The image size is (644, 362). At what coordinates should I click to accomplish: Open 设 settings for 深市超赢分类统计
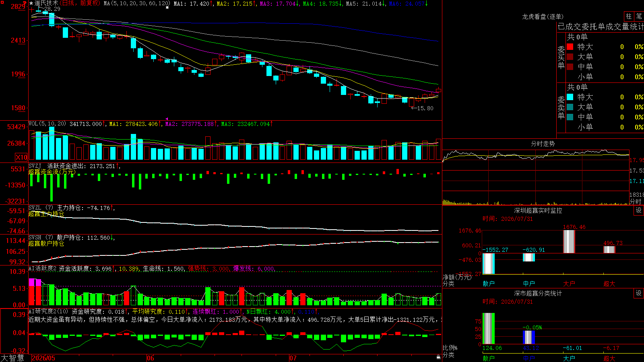pyautogui.click(x=639, y=293)
